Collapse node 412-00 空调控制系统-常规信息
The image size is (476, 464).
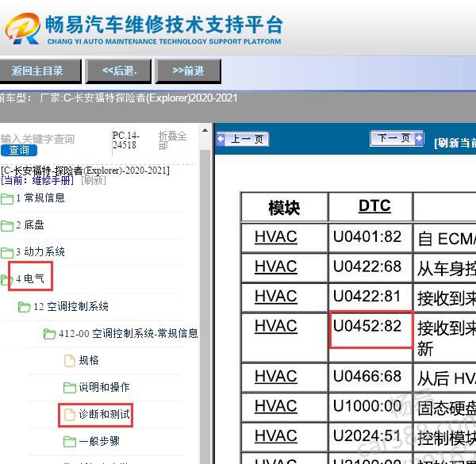pyautogui.click(x=128, y=333)
